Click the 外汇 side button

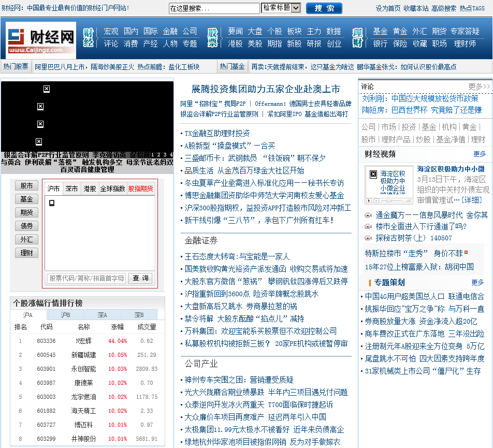(27, 240)
